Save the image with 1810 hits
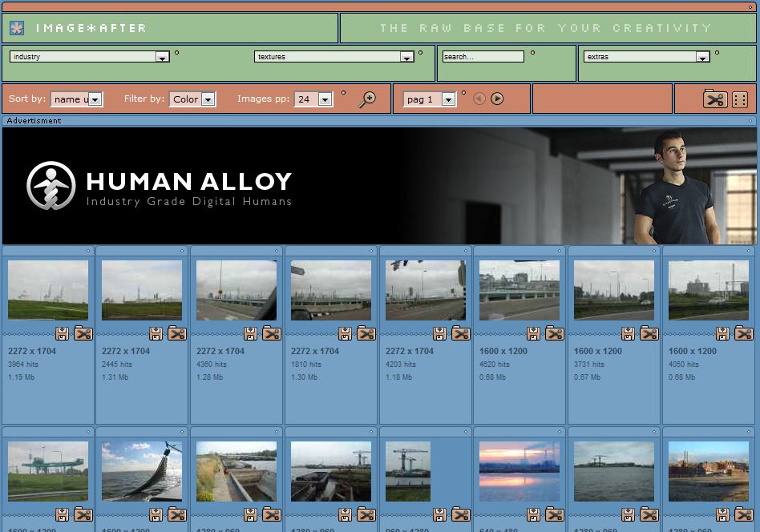 click(x=345, y=333)
